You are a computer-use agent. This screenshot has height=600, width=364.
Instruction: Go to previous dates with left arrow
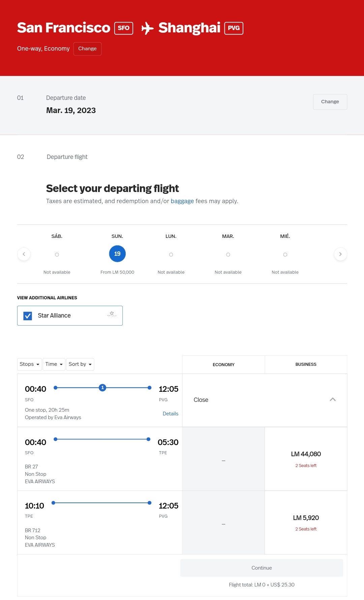[24, 254]
